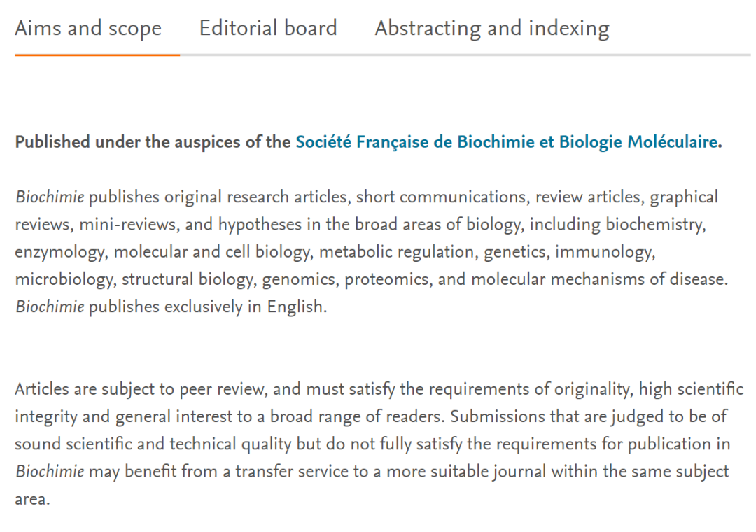Click the final word 'area.' of the page
The width and height of the screenshot is (756, 532).
click(32, 500)
